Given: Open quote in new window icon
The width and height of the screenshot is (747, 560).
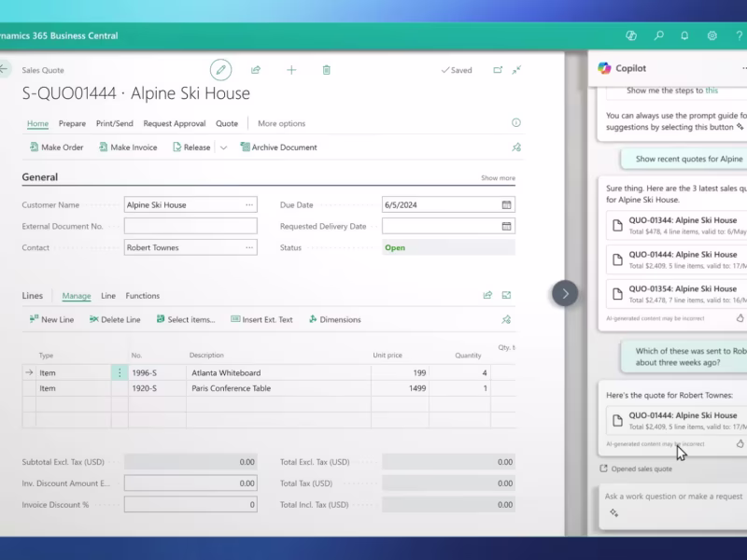Looking at the screenshot, I should pyautogui.click(x=498, y=70).
